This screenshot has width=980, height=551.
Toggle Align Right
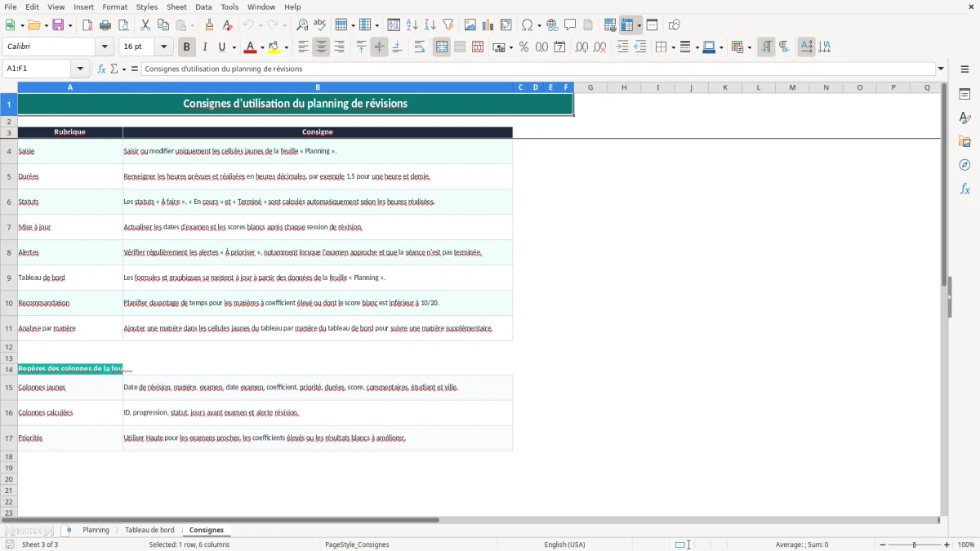pyautogui.click(x=339, y=47)
